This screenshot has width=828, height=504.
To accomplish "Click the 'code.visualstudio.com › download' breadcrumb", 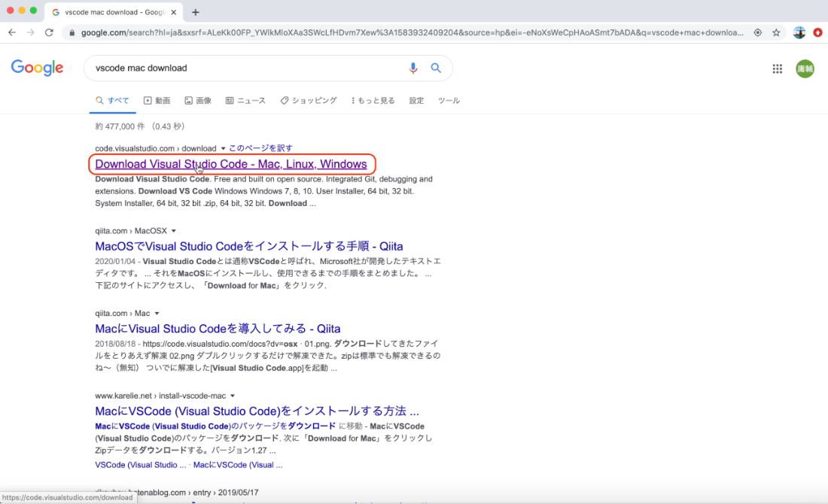I will [156, 148].
